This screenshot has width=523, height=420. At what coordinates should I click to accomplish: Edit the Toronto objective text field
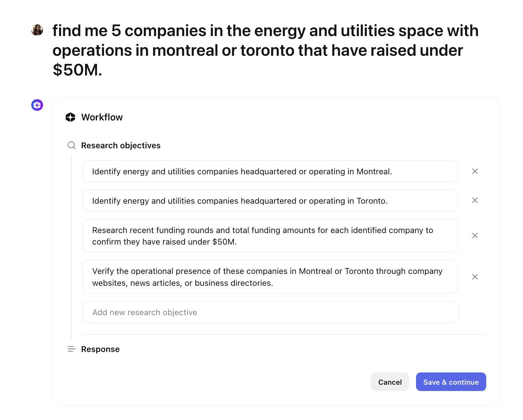[x=270, y=201]
